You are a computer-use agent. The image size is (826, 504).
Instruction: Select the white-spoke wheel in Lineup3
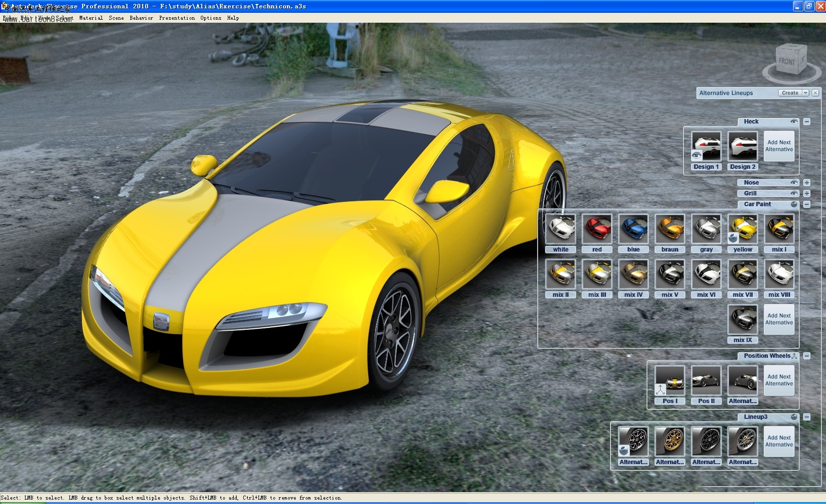(634, 441)
